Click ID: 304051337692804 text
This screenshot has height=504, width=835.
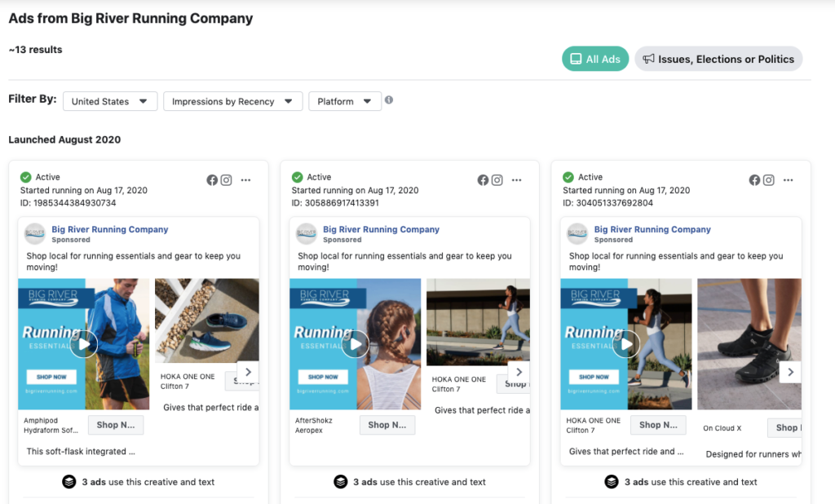point(607,203)
